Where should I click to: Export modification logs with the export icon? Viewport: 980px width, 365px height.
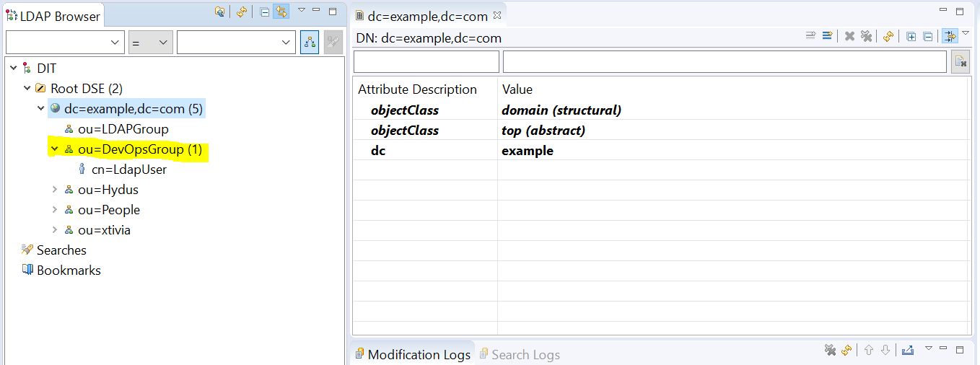908,350
